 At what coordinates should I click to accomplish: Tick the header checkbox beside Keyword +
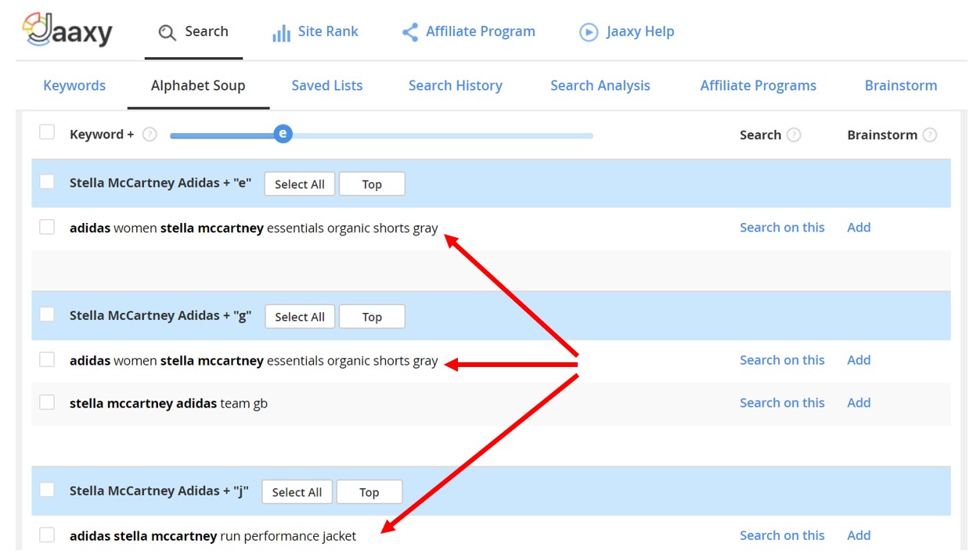(x=47, y=132)
